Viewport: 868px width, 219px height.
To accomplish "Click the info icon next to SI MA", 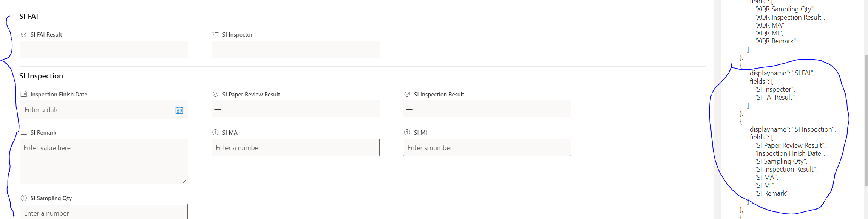I will click(x=216, y=132).
